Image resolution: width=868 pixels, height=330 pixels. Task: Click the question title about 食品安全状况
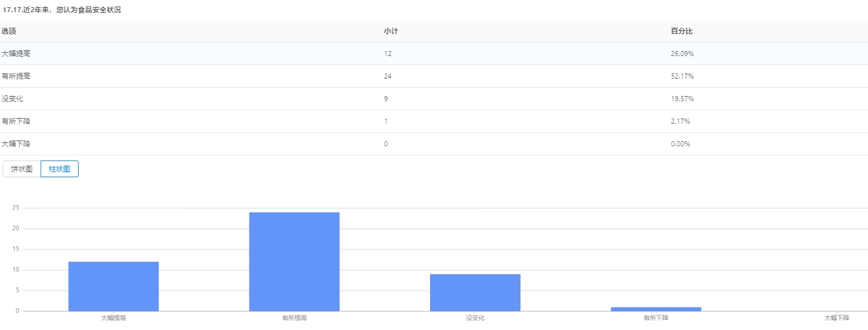pos(62,10)
